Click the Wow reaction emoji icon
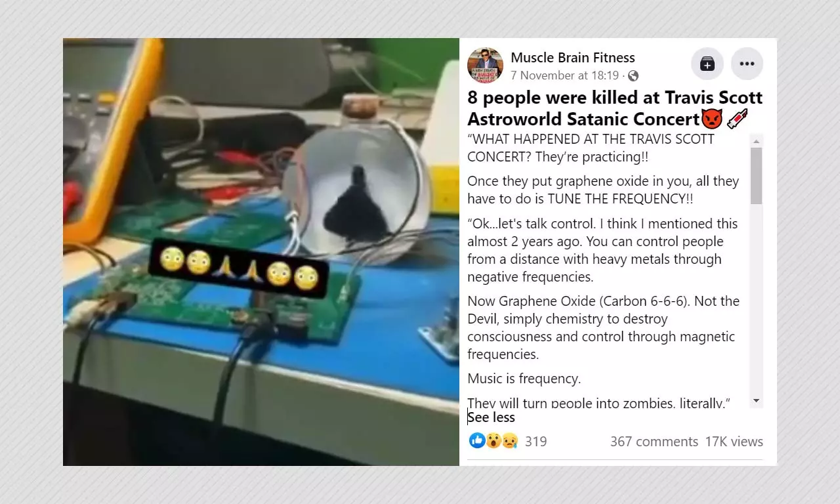 pyautogui.click(x=493, y=440)
